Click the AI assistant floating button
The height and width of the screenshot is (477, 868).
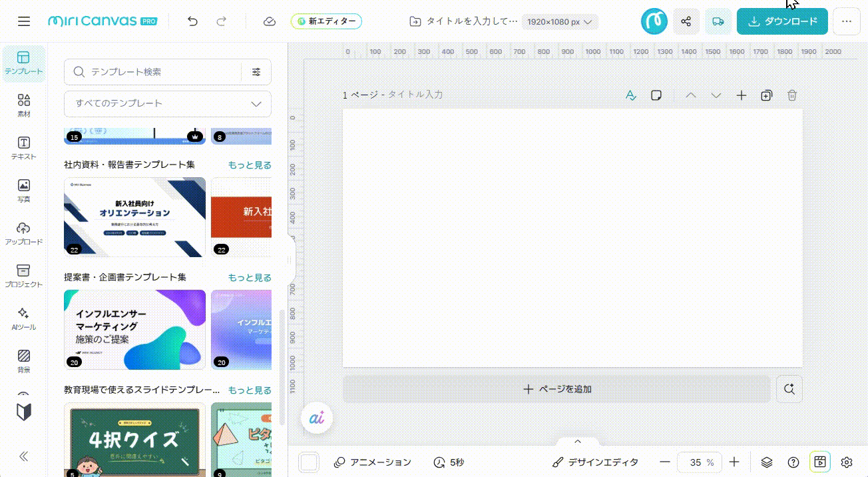coord(316,418)
